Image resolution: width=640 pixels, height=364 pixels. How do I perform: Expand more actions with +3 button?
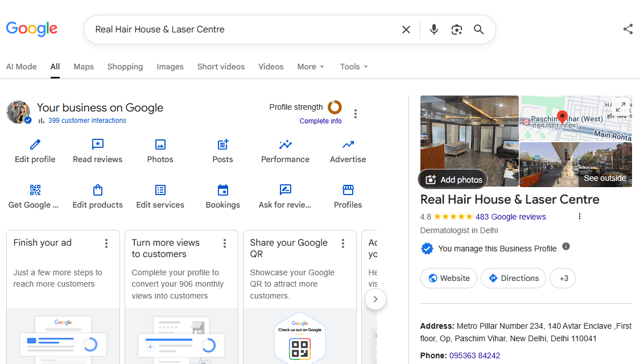[x=563, y=278]
